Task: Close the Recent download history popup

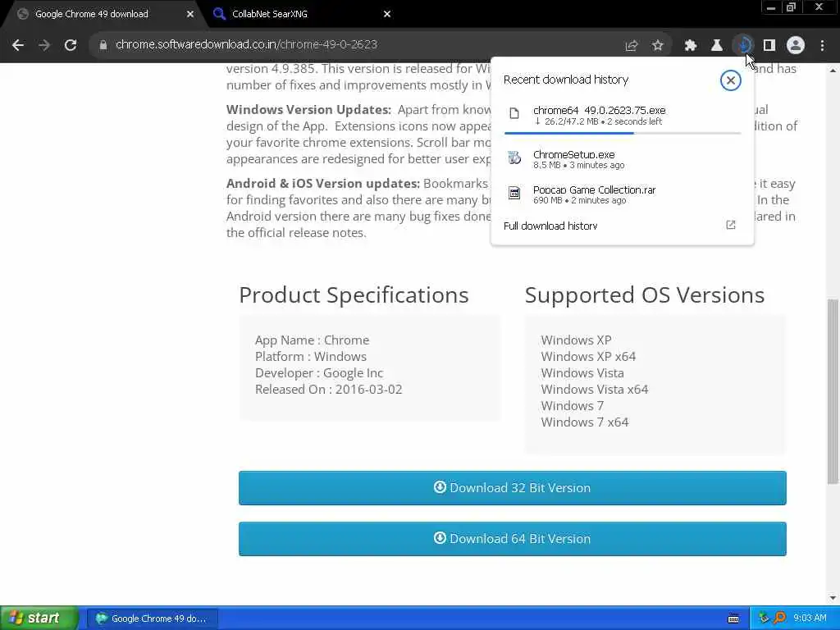Action: click(730, 80)
